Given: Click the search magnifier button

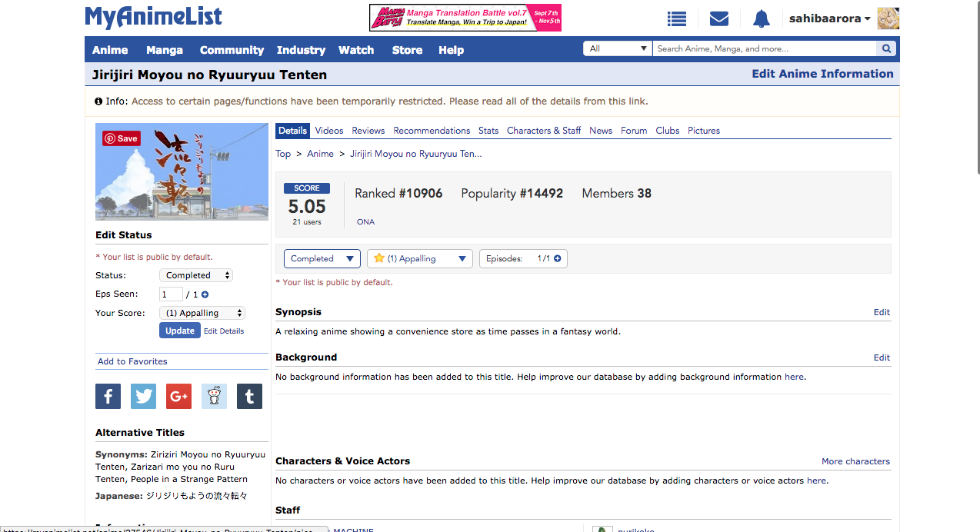Looking at the screenshot, I should coord(887,49).
